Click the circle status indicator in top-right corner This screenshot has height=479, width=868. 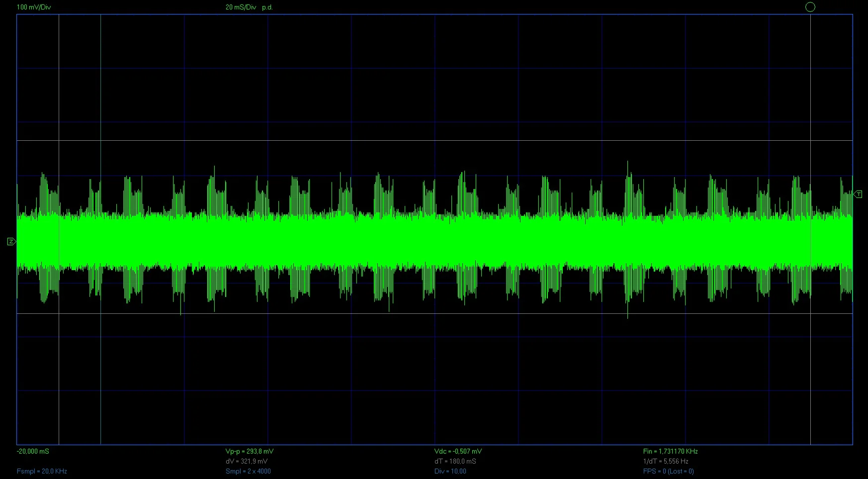[810, 7]
